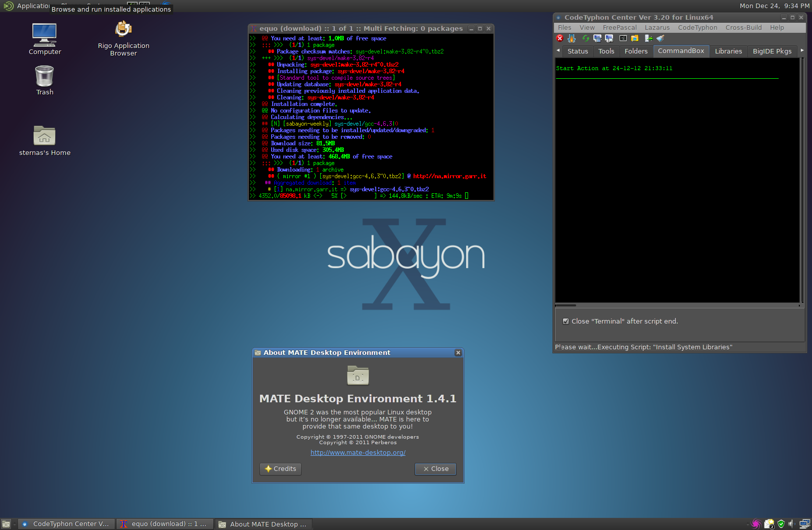The height and width of the screenshot is (530, 812).
Task: Launch Rigo Application Browser desktop icon
Action: [x=123, y=38]
